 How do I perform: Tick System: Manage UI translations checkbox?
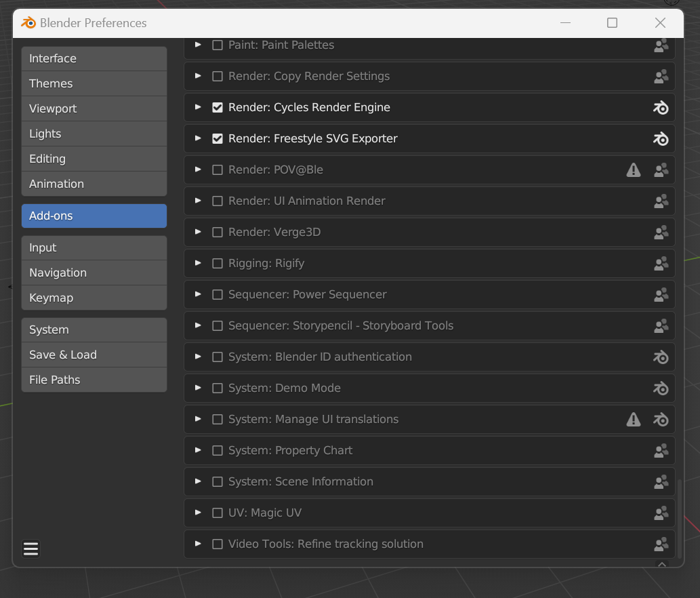click(218, 420)
